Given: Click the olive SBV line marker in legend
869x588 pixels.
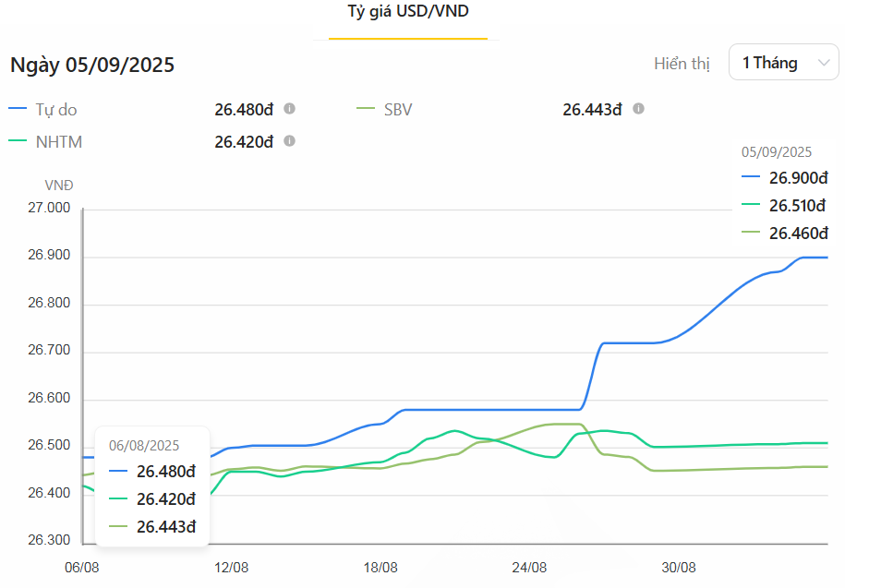Looking at the screenshot, I should point(366,109).
